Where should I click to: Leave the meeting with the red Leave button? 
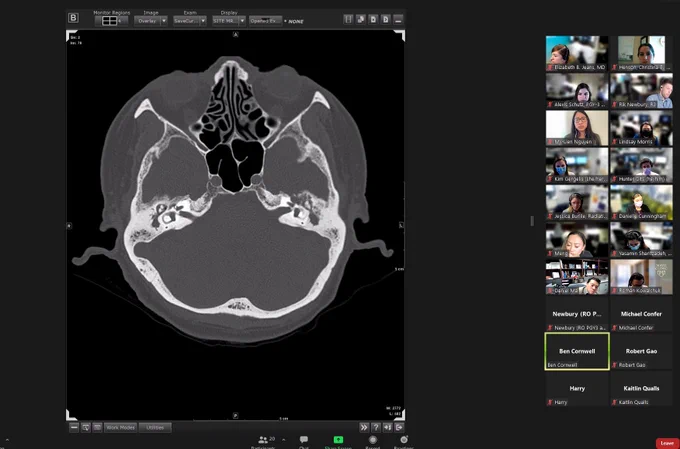click(x=667, y=443)
